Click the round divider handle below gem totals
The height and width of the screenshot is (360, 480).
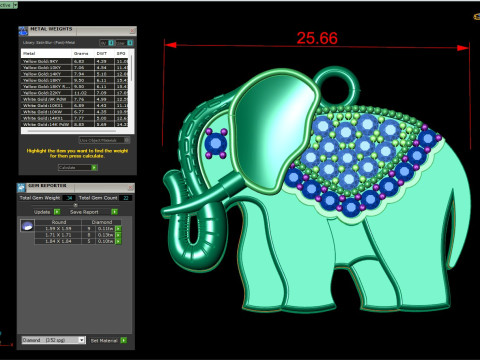[75, 205]
